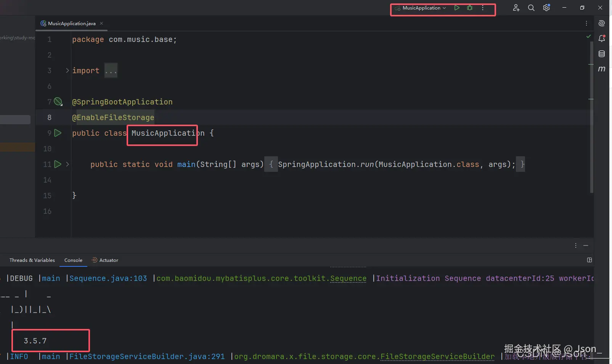Switch to the Threads & Variables tab
The width and height of the screenshot is (612, 364).
tap(32, 260)
